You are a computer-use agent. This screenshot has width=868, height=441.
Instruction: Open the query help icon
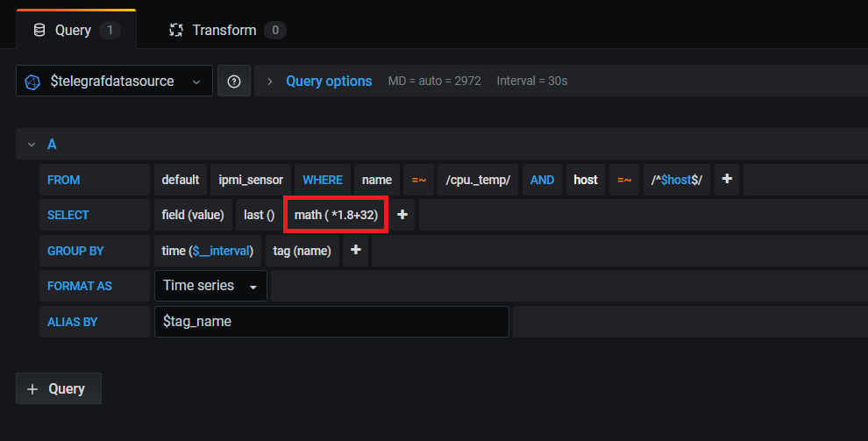234,82
